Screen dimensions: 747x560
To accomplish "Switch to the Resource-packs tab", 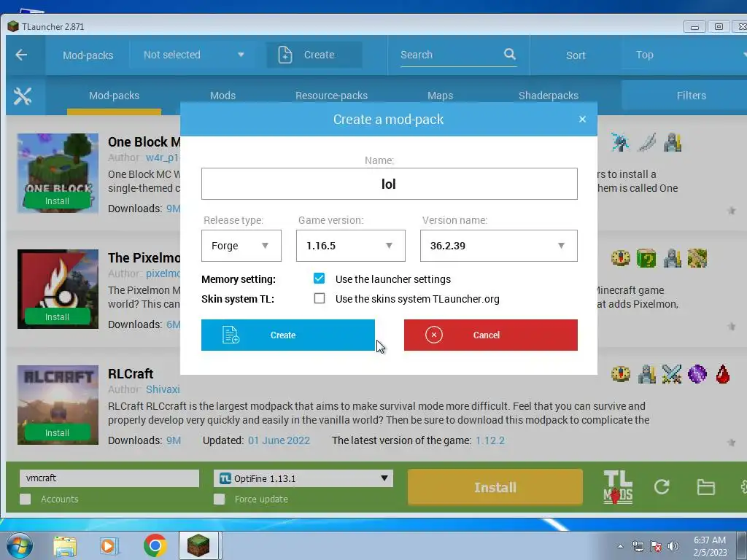I will 332,96.
